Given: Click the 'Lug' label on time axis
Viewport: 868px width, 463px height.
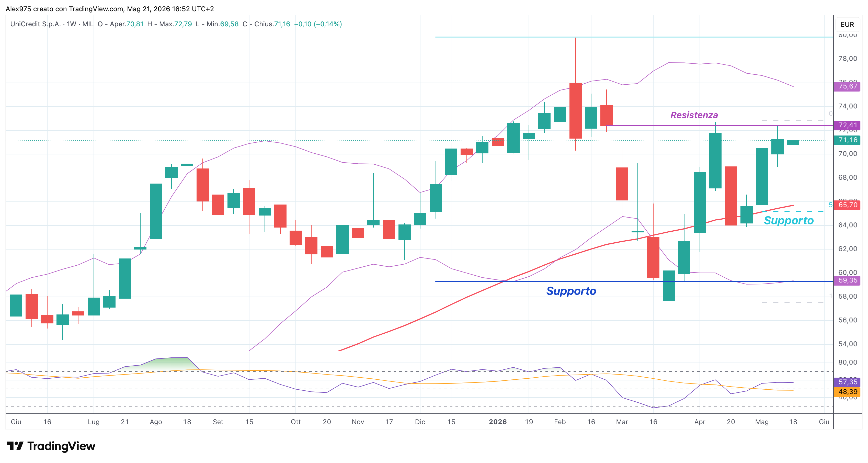Looking at the screenshot, I should pos(94,422).
